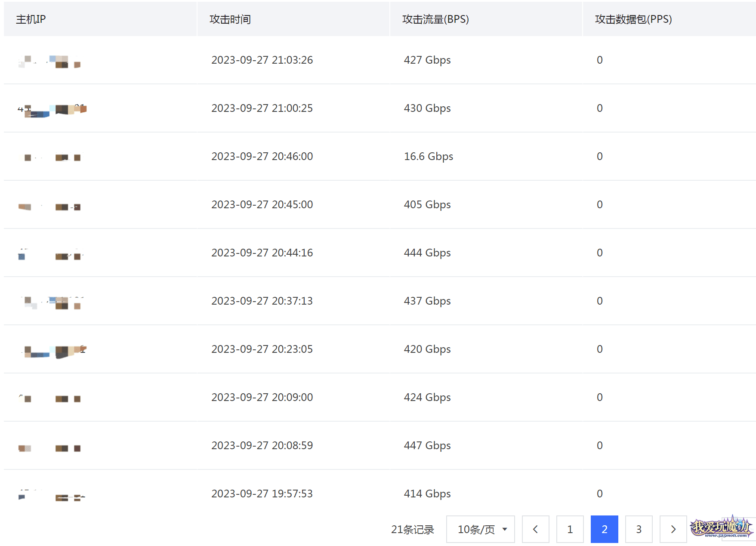Go to the previous page arrow
The image size is (756, 546).
[x=535, y=529]
